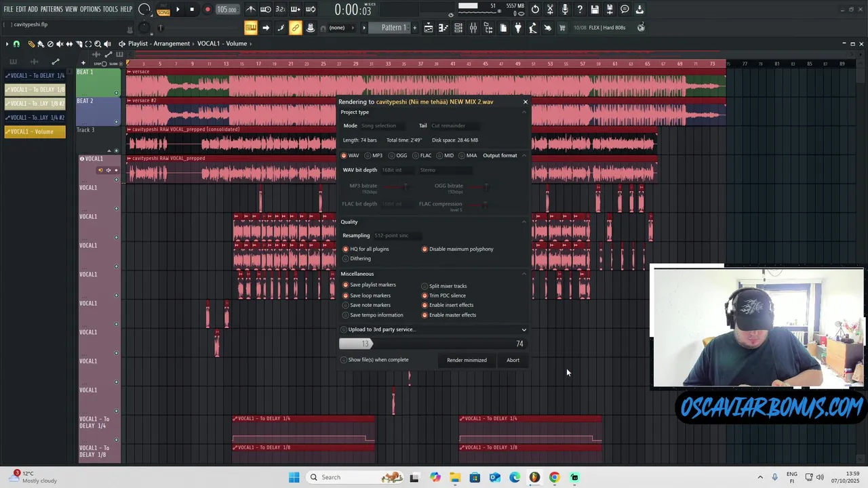Open the Resampling 512-point sinc dropdown
Viewport: 868px width, 488px height.
pos(397,235)
